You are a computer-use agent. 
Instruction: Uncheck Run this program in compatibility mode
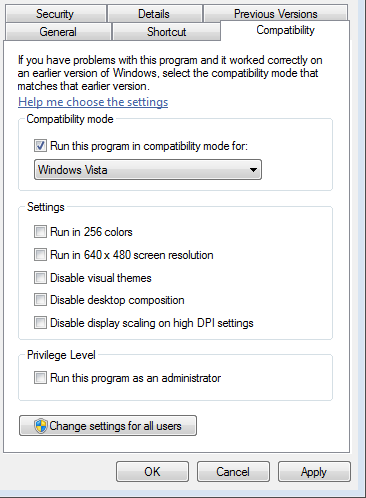[40, 146]
